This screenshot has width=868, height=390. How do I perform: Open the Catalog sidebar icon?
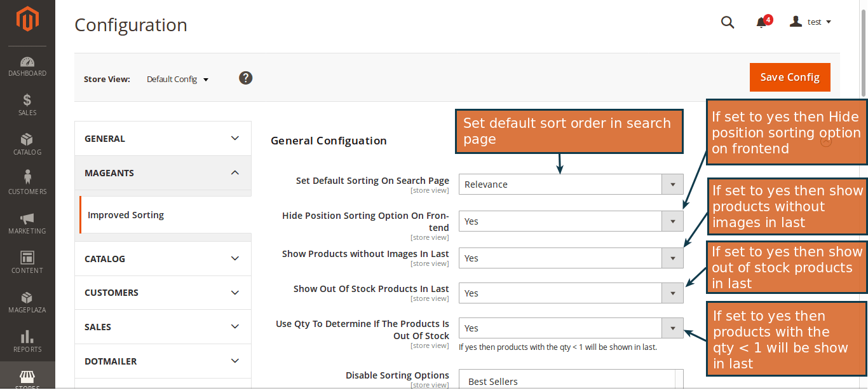(27, 144)
